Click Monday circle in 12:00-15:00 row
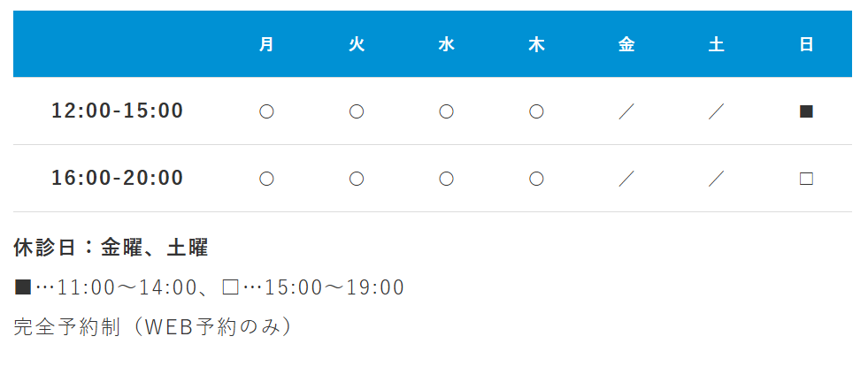This screenshot has width=868, height=367. coord(266,111)
